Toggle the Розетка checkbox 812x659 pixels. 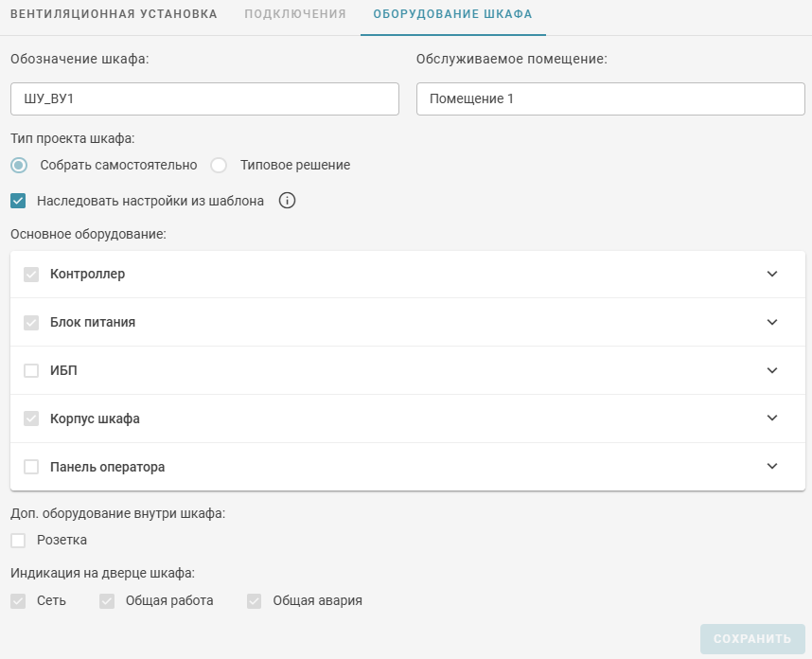[x=18, y=541]
